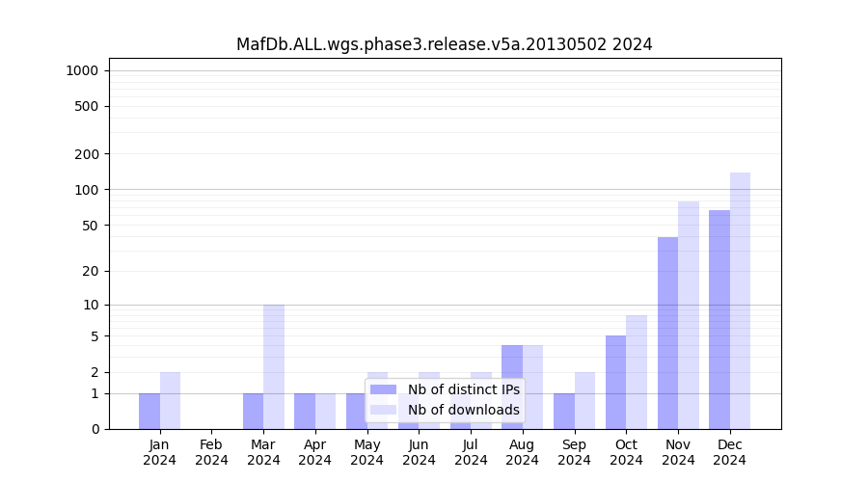Click the 'Aug 2024' x-axis label
Viewport: 868px width, 482px height.
[523, 452]
